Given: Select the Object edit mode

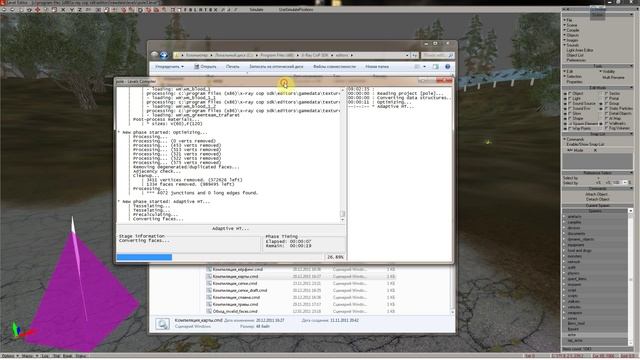Looking at the screenshot, I should click(x=576, y=93).
